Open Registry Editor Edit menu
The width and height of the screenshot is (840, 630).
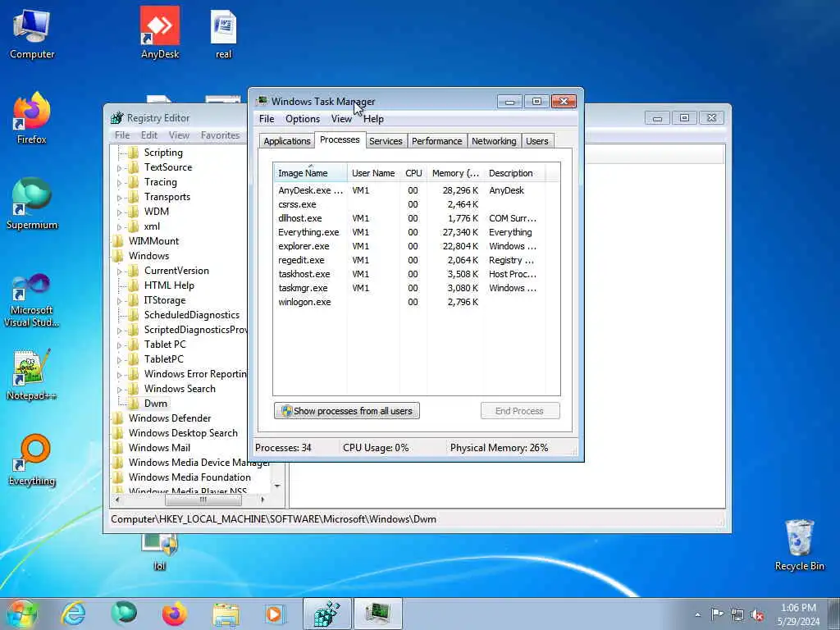coord(149,135)
